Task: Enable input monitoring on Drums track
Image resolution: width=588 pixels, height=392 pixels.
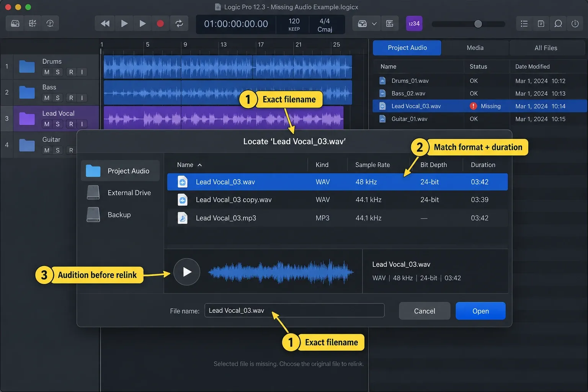Action: click(82, 72)
